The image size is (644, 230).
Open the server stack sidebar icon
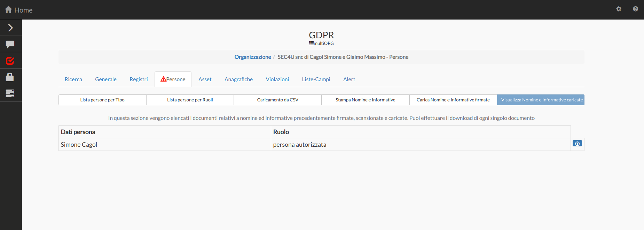[10, 93]
